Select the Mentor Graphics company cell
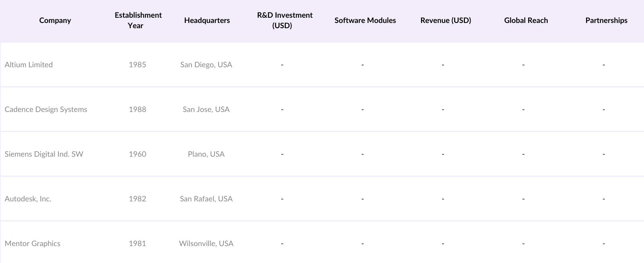Viewport: 644px width, 263px height. 33,244
